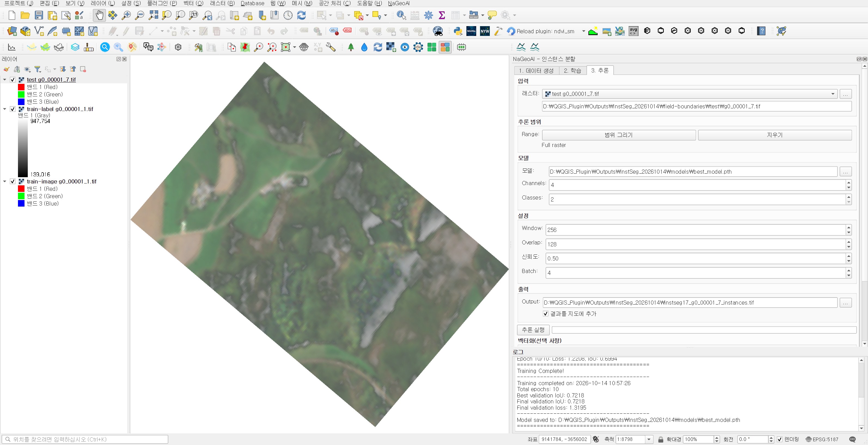Open the Reload plugin dropdown arrow
Viewport: 868px width, 445px height.
click(583, 31)
